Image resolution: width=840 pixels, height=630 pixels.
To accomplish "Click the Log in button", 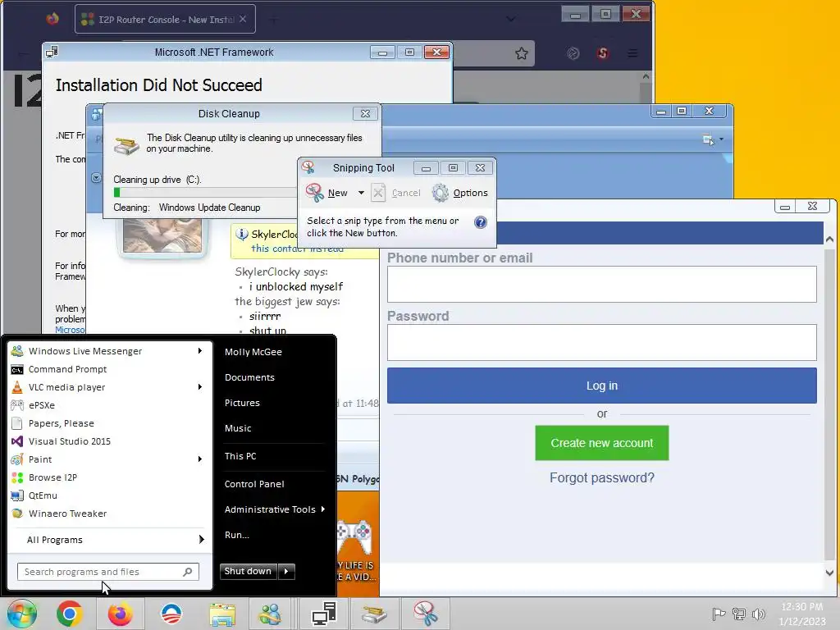I will [x=601, y=386].
